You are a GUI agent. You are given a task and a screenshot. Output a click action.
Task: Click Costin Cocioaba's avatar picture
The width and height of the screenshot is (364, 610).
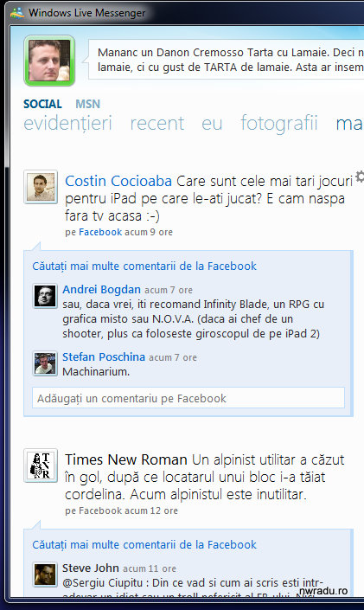click(x=41, y=187)
